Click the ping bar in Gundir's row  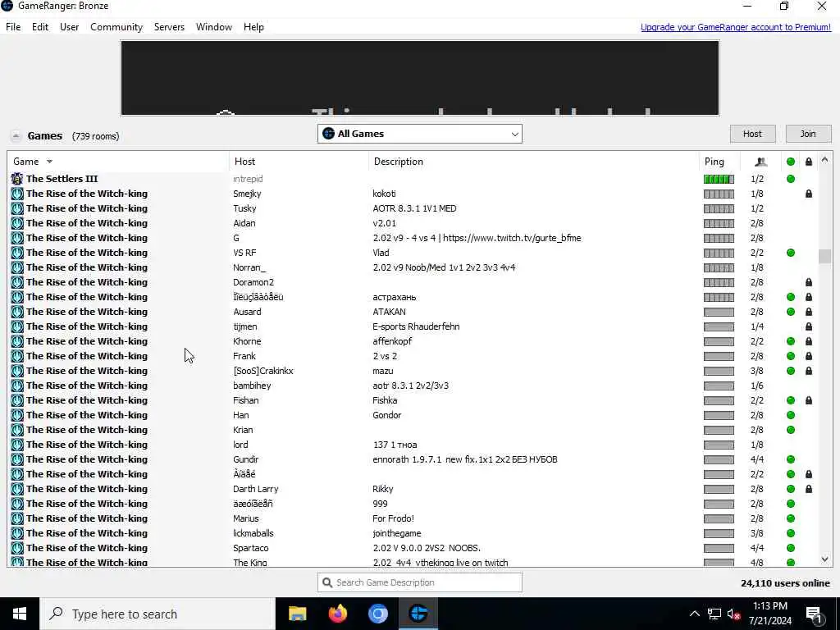719,459
